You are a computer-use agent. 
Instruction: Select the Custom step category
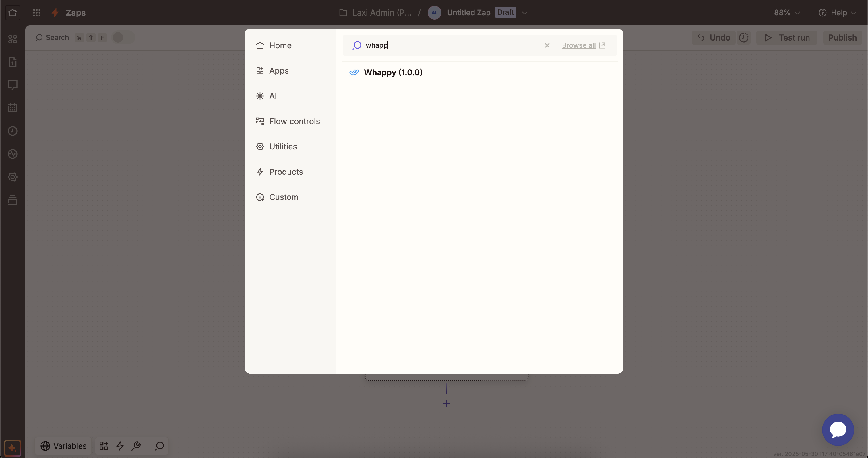pos(283,197)
